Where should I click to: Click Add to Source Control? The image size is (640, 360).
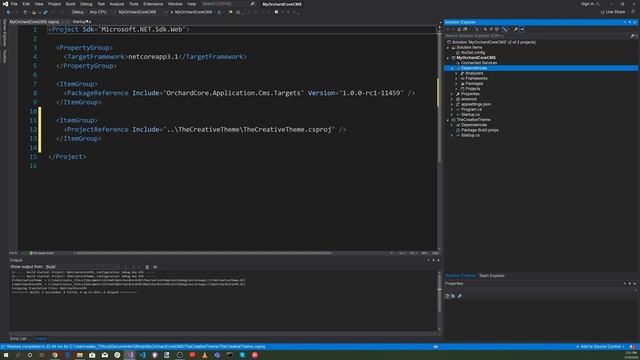click(600, 347)
